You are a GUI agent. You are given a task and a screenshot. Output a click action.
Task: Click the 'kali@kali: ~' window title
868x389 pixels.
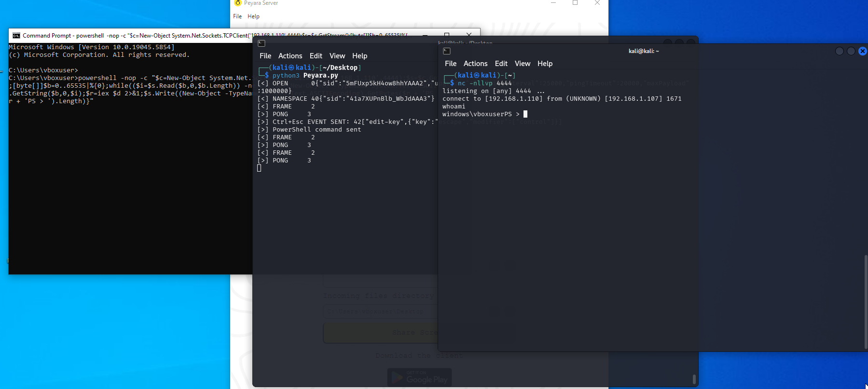[644, 51]
